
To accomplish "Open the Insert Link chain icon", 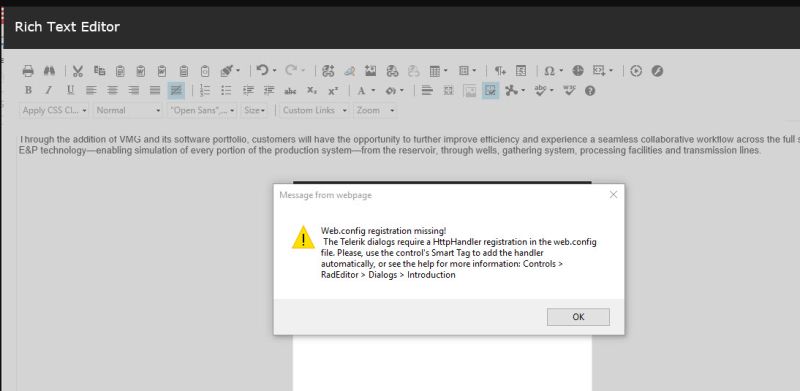I will coord(328,71).
